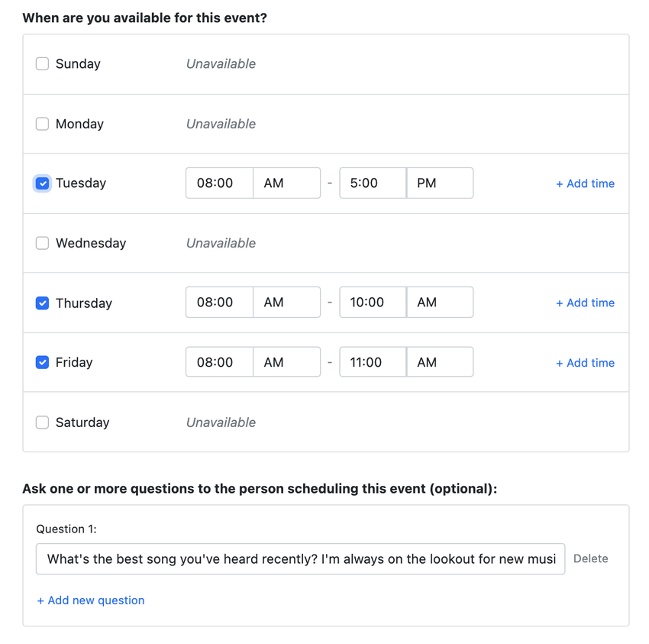The width and height of the screenshot is (649, 644).
Task: Edit Tuesday start time 08:00 field
Action: tap(219, 183)
